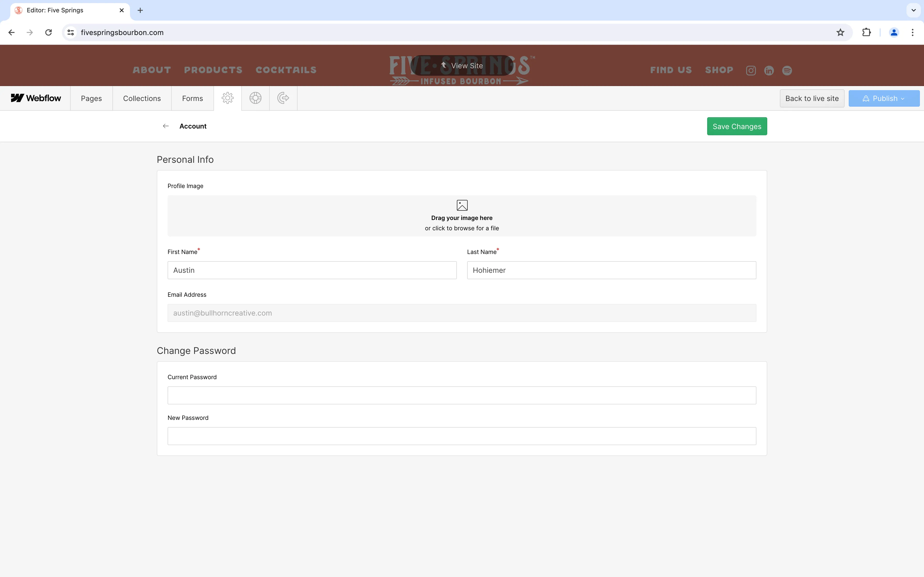Click the View Site button
Viewport: 924px width, 577px height.
[462, 65]
